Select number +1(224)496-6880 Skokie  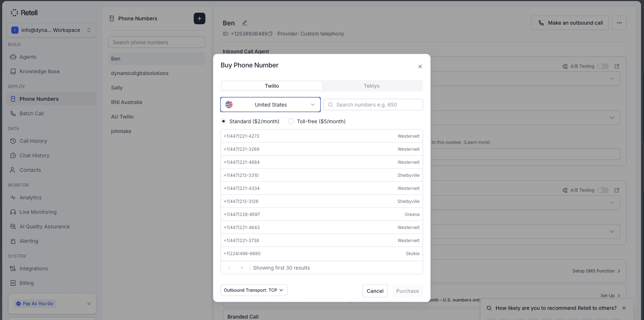point(322,254)
